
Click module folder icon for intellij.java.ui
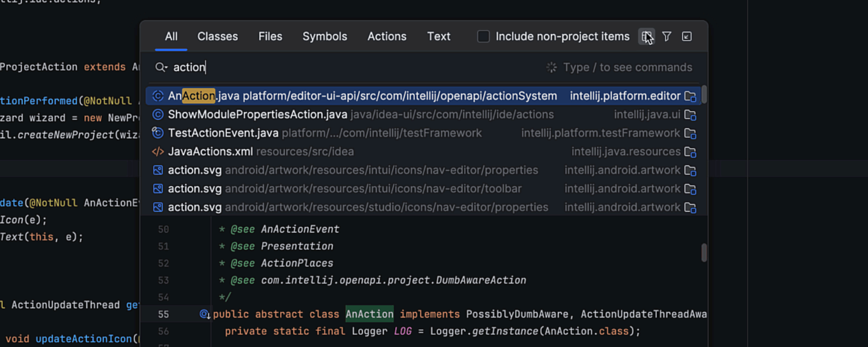click(690, 115)
